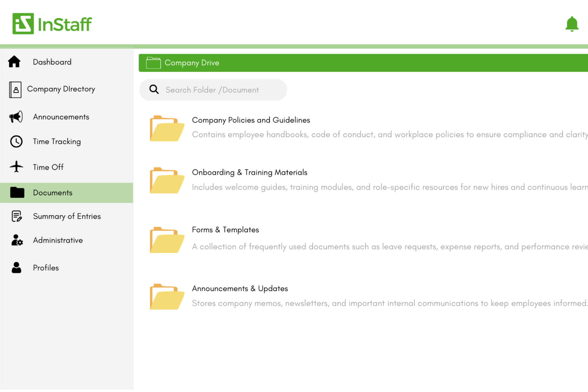The image size is (588, 392).
Task: Click description starting 'Stores company memos'
Action: pyautogui.click(x=390, y=303)
